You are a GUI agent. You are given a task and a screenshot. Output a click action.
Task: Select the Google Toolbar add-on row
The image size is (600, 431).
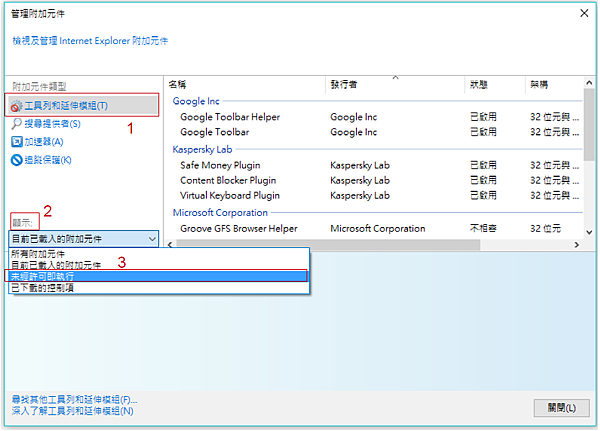(x=375, y=132)
